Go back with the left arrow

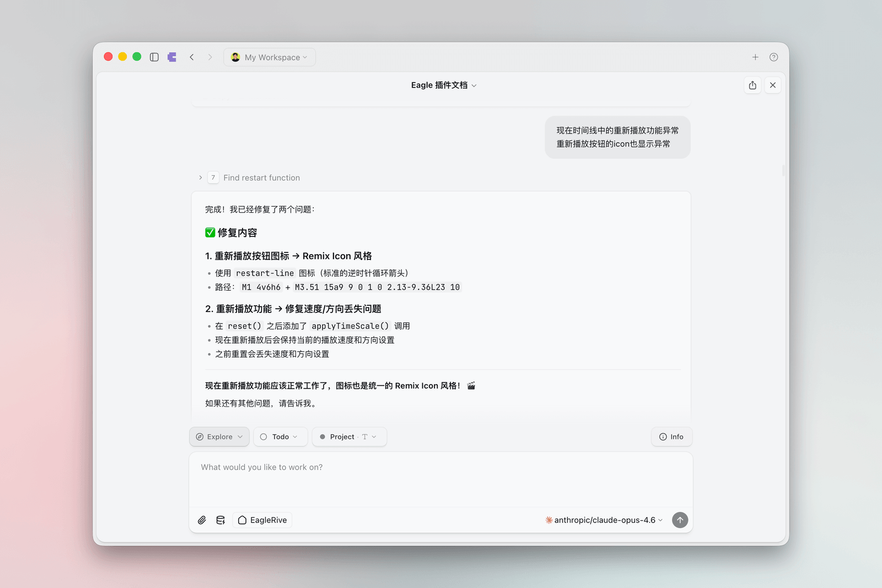pyautogui.click(x=192, y=57)
